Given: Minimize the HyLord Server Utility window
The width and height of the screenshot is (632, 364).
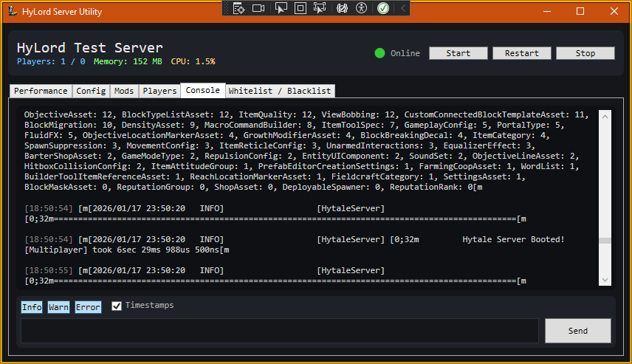Looking at the screenshot, I should (x=547, y=11).
